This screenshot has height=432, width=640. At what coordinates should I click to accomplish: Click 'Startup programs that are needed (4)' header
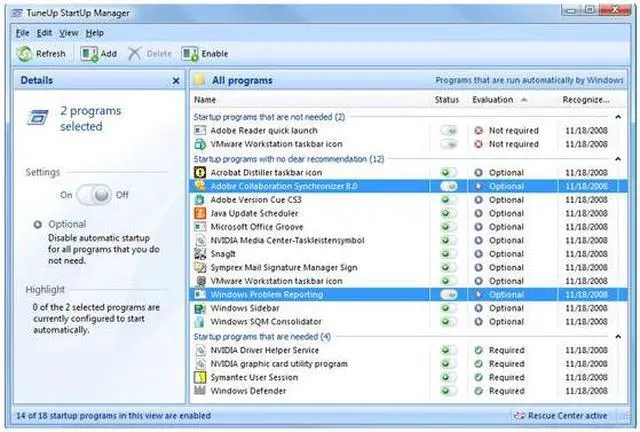[262, 337]
